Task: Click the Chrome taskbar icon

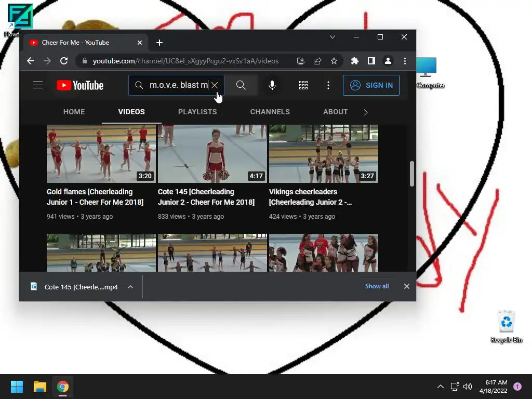Action: (x=63, y=387)
